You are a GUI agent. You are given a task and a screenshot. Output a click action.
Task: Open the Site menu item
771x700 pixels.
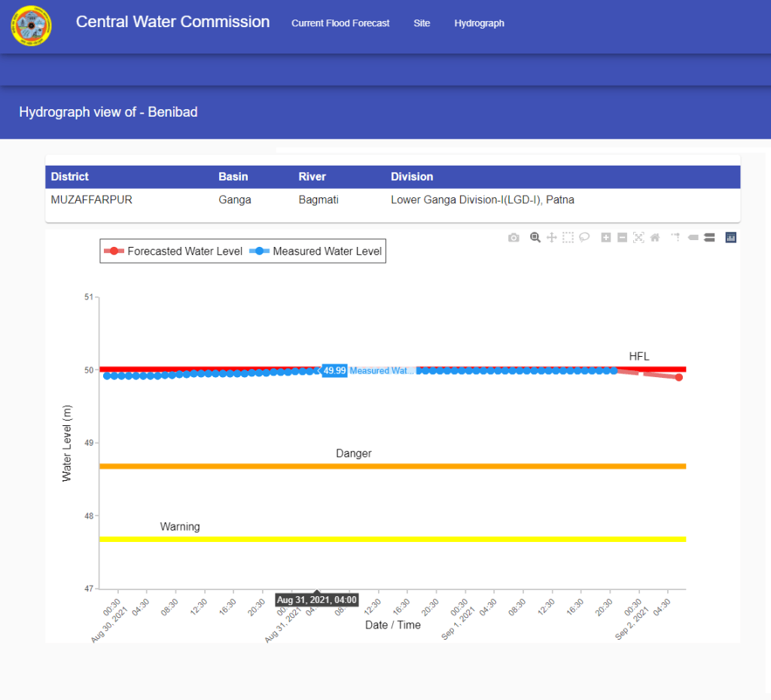[422, 23]
